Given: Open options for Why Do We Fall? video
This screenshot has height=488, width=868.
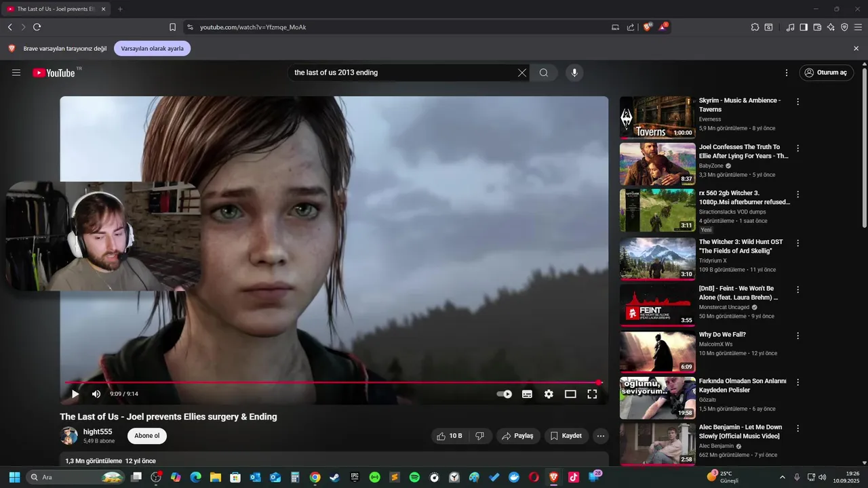Looking at the screenshot, I should [798, 335].
